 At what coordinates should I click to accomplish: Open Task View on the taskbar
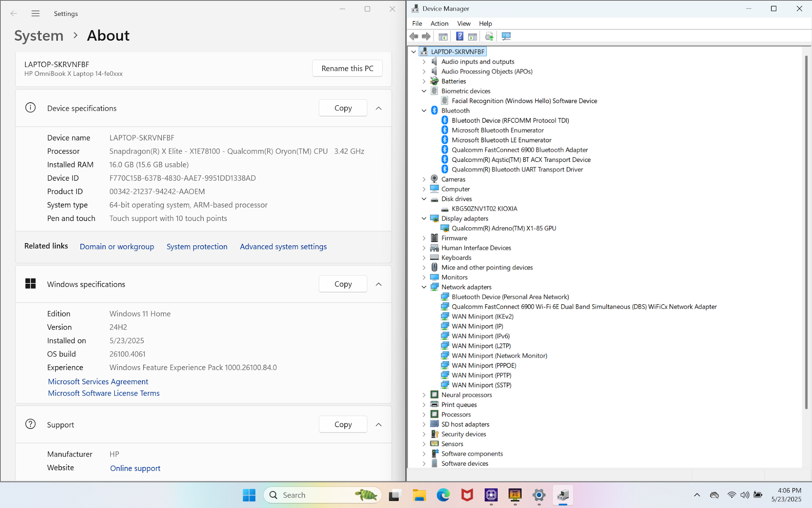click(x=394, y=495)
